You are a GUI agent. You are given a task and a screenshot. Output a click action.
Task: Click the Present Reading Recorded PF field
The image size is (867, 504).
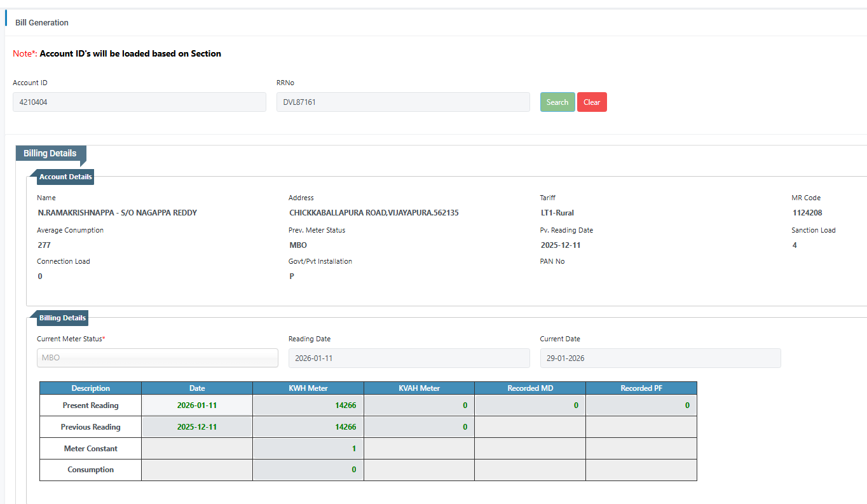coord(641,405)
